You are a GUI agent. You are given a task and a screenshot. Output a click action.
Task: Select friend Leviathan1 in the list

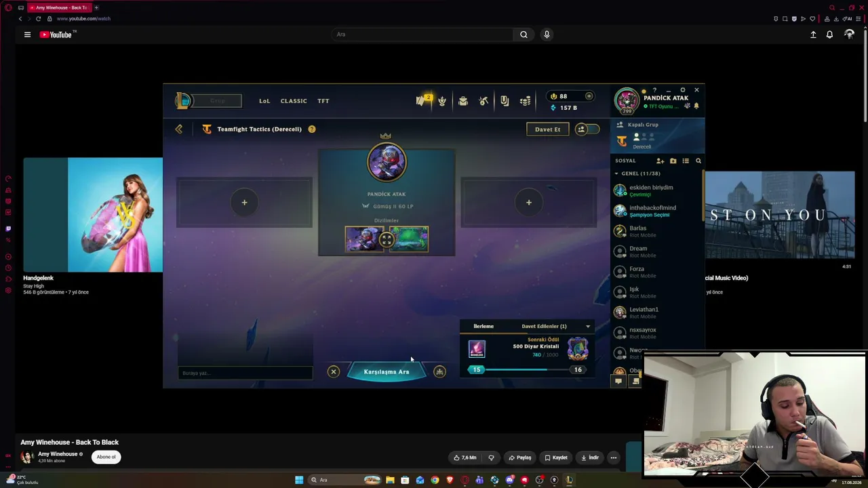pos(657,312)
